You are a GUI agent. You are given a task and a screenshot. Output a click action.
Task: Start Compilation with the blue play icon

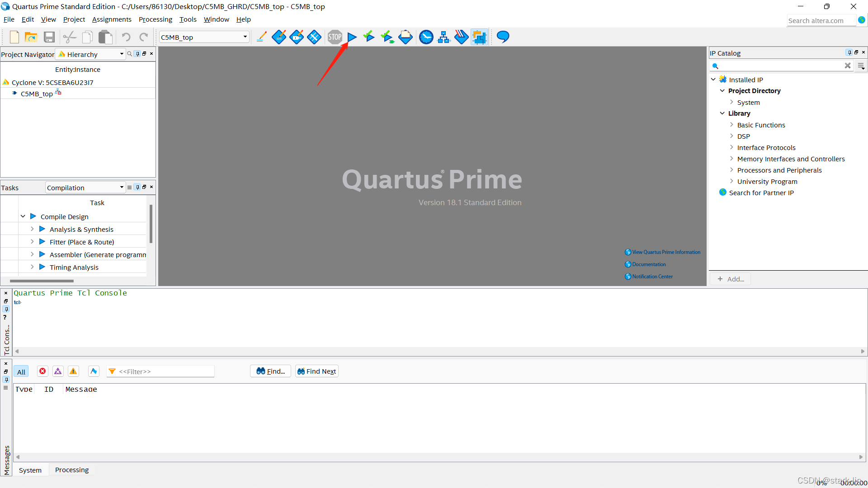coord(352,37)
